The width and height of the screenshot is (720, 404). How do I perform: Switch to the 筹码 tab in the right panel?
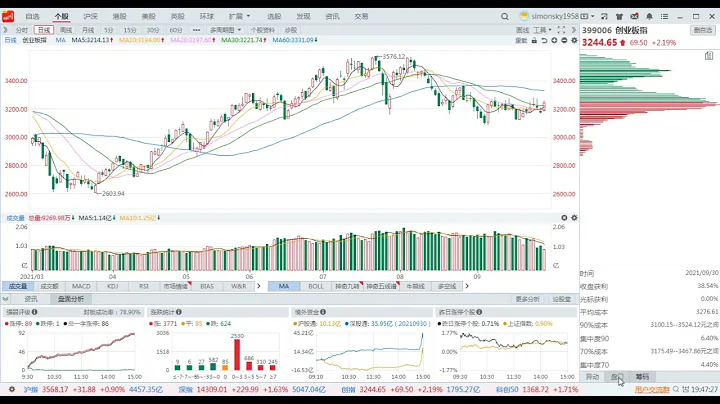pyautogui.click(x=642, y=377)
